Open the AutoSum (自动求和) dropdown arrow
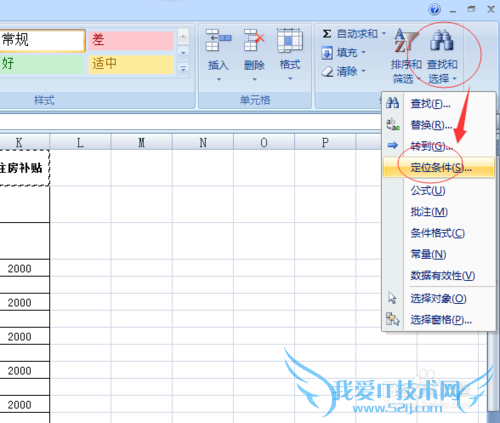Screen dimensions: 500x423 coord(384,34)
